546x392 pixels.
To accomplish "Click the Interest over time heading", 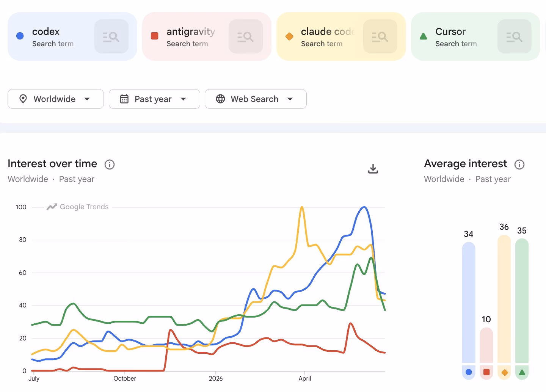I will [52, 164].
